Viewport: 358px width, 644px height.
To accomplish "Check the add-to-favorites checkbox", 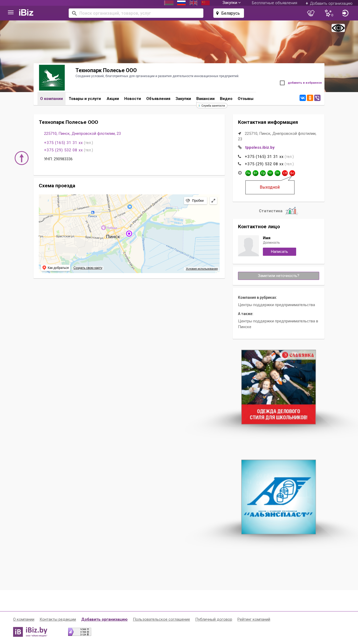I will 282,83.
